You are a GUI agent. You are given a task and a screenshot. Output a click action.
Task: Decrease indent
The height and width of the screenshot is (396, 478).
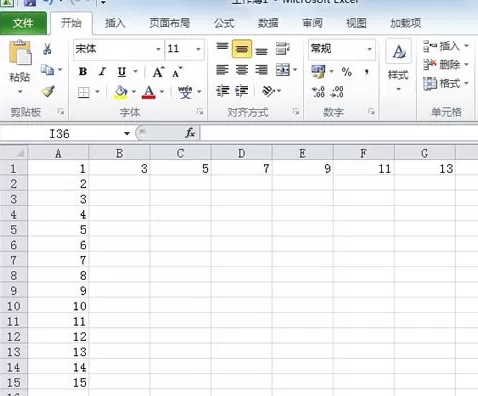[222, 91]
